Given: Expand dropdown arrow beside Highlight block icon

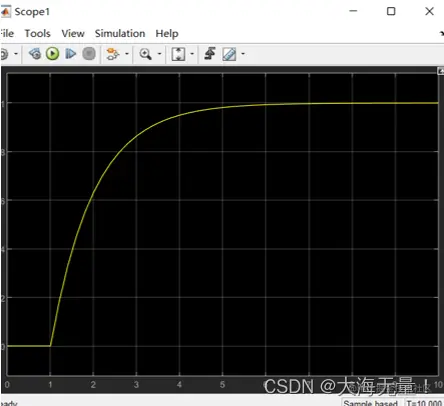Looking at the screenshot, I should coord(127,54).
